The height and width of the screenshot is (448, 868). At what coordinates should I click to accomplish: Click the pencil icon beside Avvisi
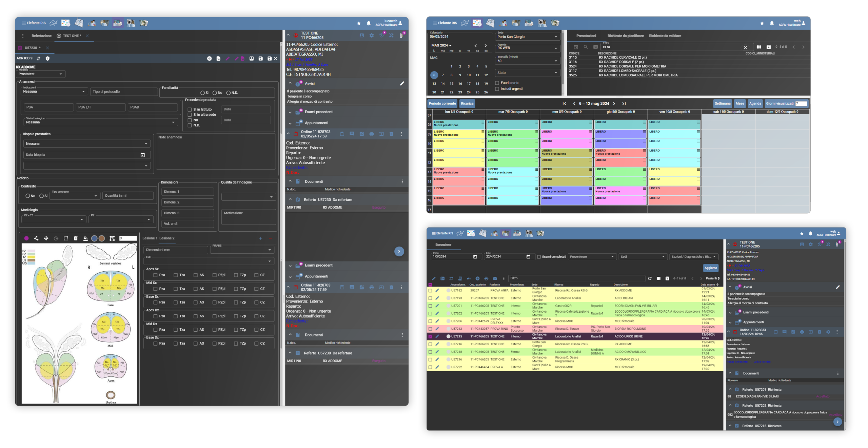[x=402, y=83]
